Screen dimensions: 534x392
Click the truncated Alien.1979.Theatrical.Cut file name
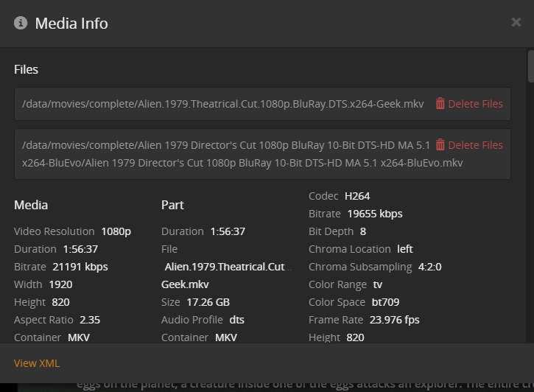pyautogui.click(x=228, y=267)
